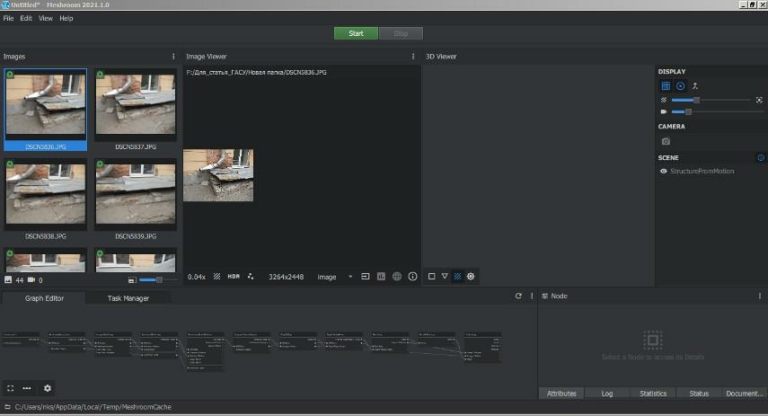
Task: Open scene media info in SCENE header
Action: pos(760,158)
